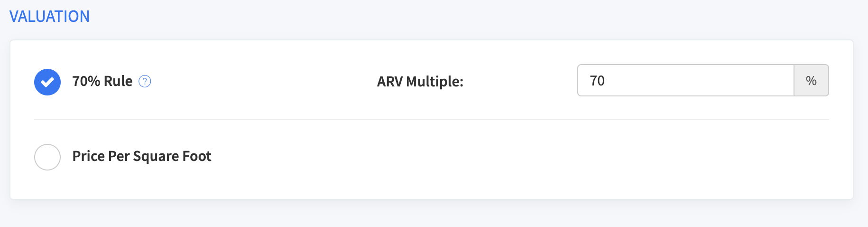Viewport: 868px width, 227px height.
Task: Click the VALUATION section heading
Action: pos(50,16)
